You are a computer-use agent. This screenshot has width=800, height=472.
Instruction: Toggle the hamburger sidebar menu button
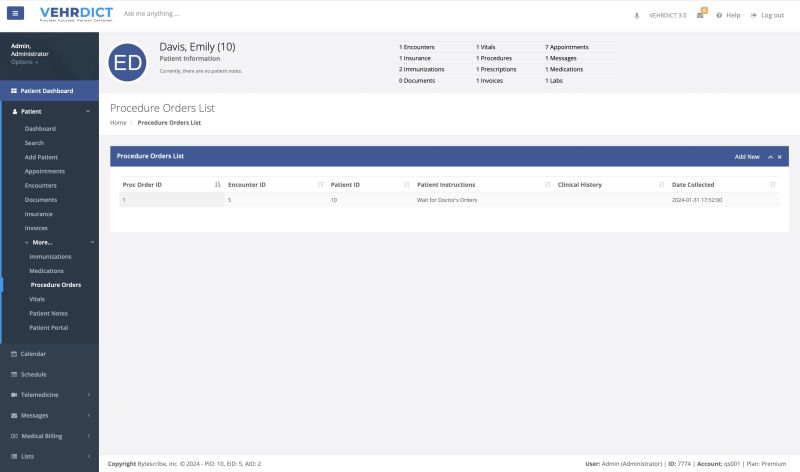[15, 14]
